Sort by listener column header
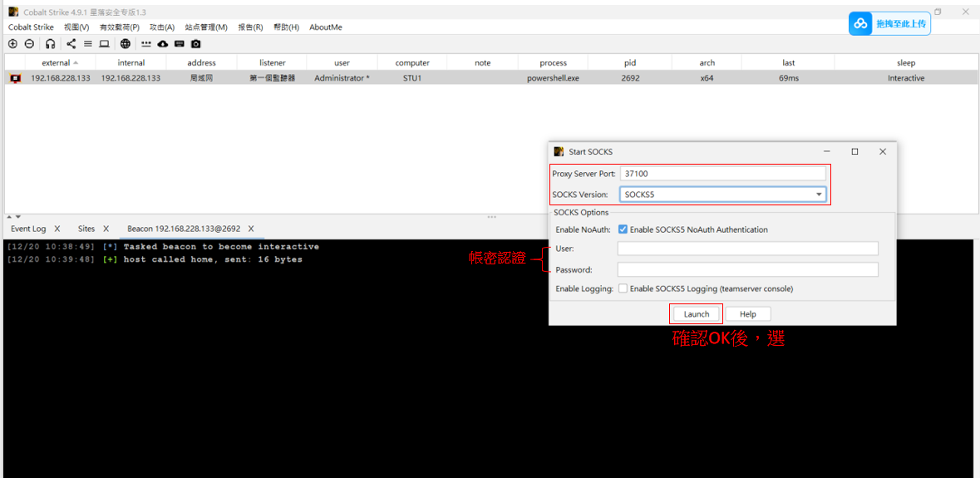The image size is (980, 478). [x=273, y=62]
